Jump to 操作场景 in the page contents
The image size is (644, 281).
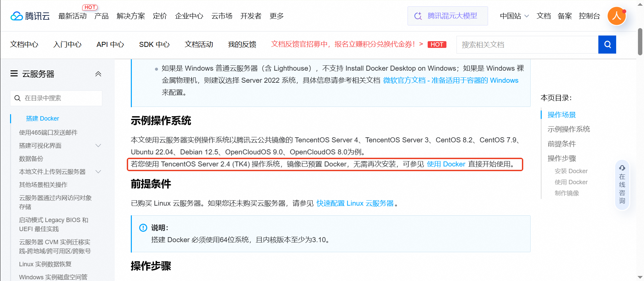(561, 115)
